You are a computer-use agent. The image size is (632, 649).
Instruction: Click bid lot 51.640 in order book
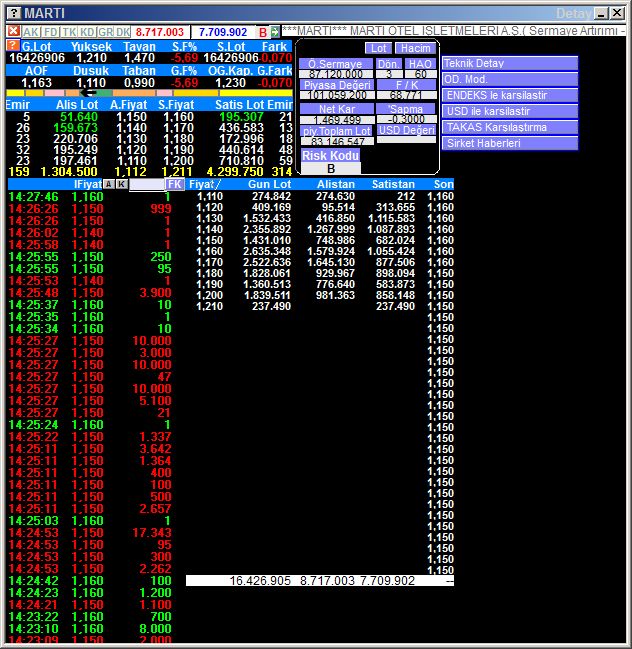pos(79,117)
